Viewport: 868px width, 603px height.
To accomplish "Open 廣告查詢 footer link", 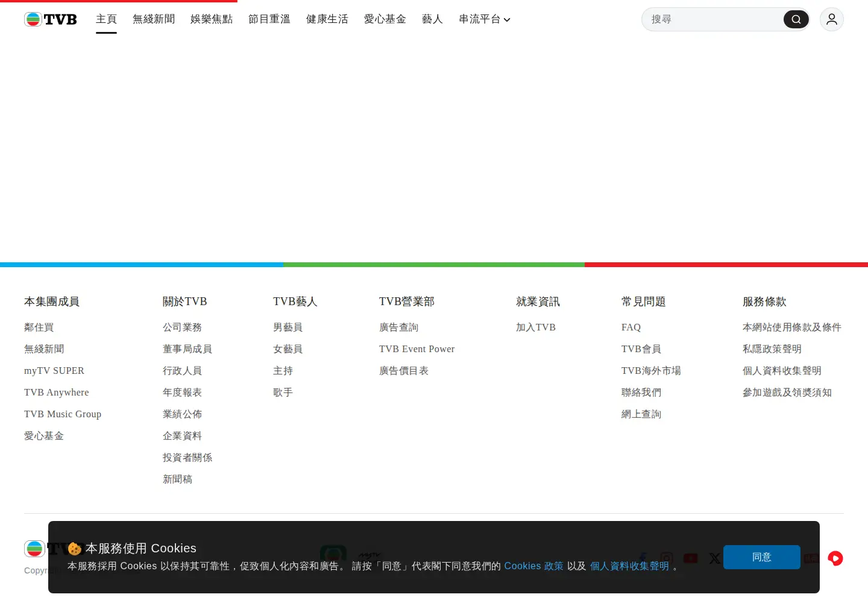I will (398, 327).
